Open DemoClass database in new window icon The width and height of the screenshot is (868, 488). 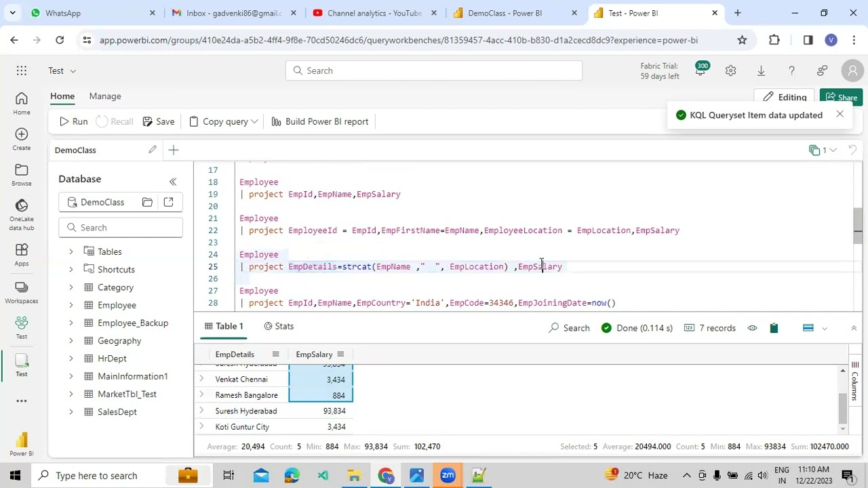(168, 202)
